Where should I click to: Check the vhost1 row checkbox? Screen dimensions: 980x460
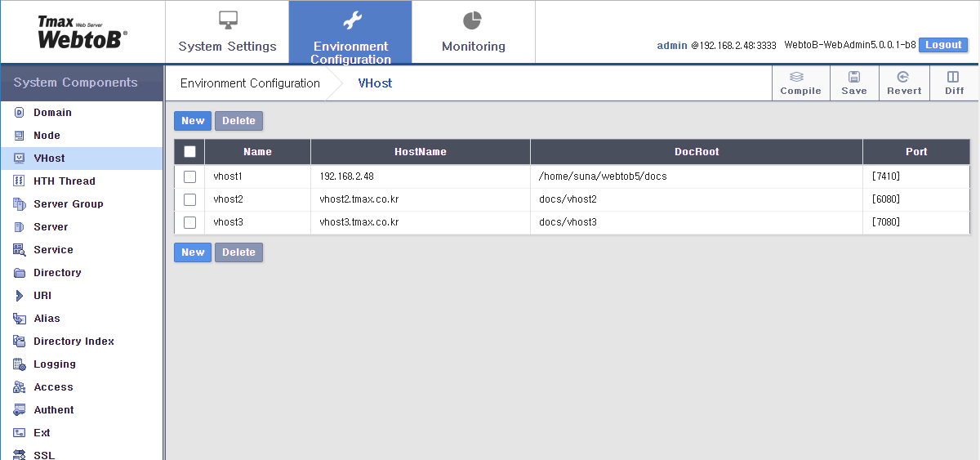(189, 176)
